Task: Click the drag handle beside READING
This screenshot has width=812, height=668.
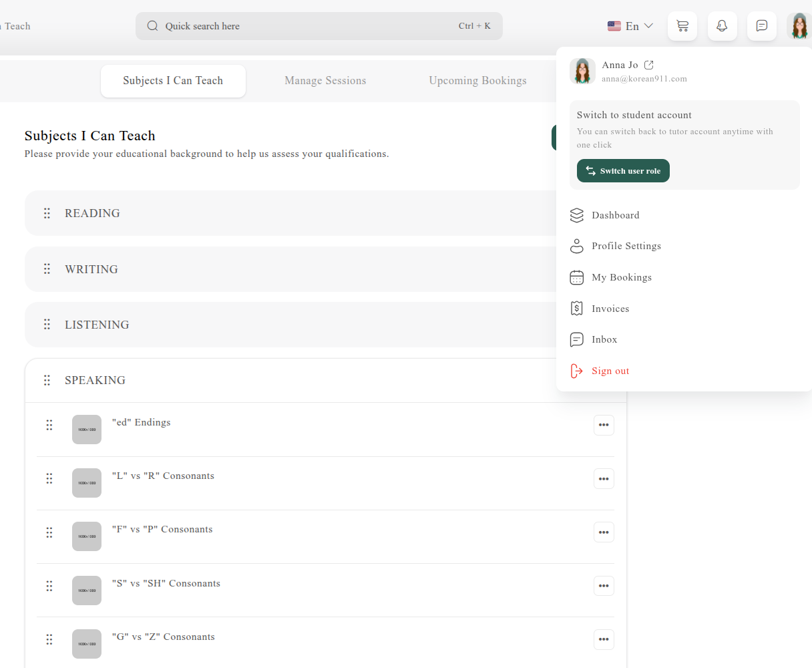Action: [47, 213]
